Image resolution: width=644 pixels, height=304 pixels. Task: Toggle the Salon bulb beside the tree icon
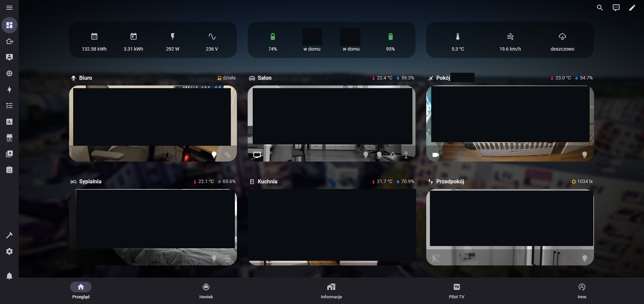(379, 155)
